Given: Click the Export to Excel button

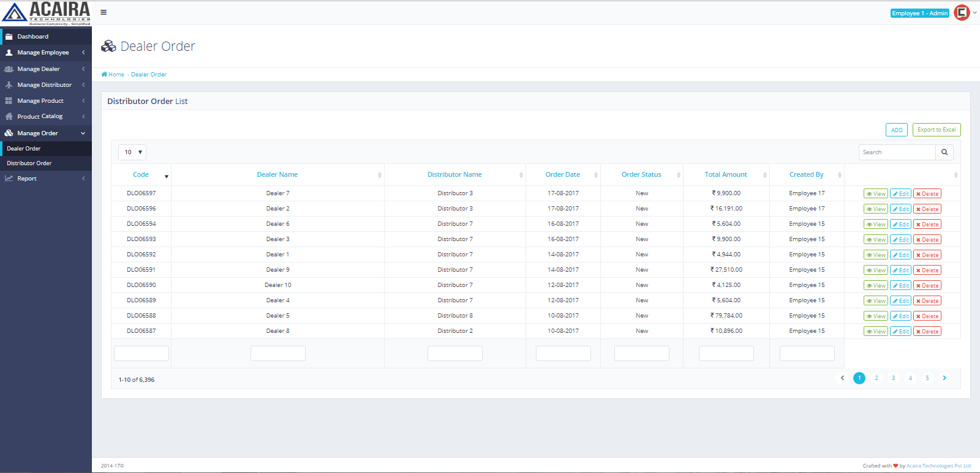Looking at the screenshot, I should coord(936,130).
